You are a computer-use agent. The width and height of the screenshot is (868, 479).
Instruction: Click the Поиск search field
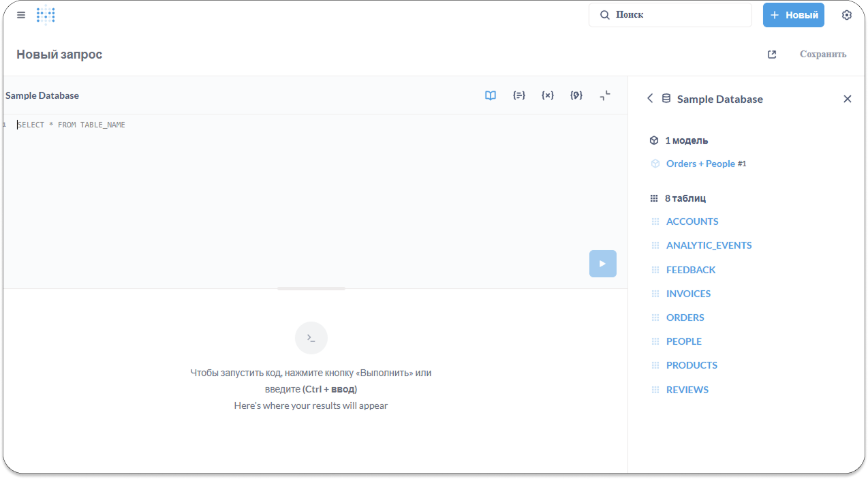pyautogui.click(x=670, y=15)
